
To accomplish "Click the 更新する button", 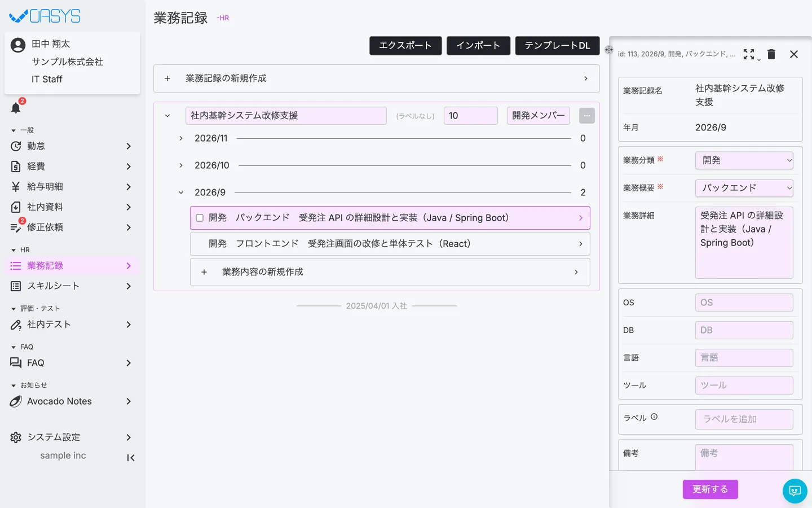I will 710,489.
